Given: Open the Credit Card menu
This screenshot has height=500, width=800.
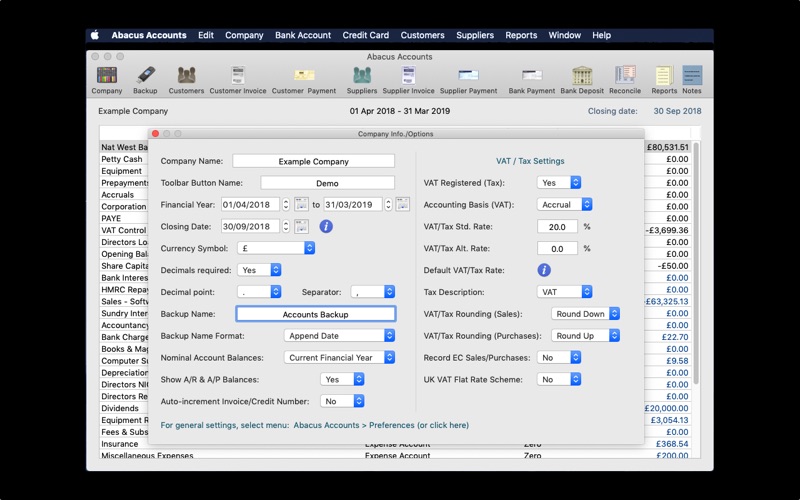Looking at the screenshot, I should point(366,35).
